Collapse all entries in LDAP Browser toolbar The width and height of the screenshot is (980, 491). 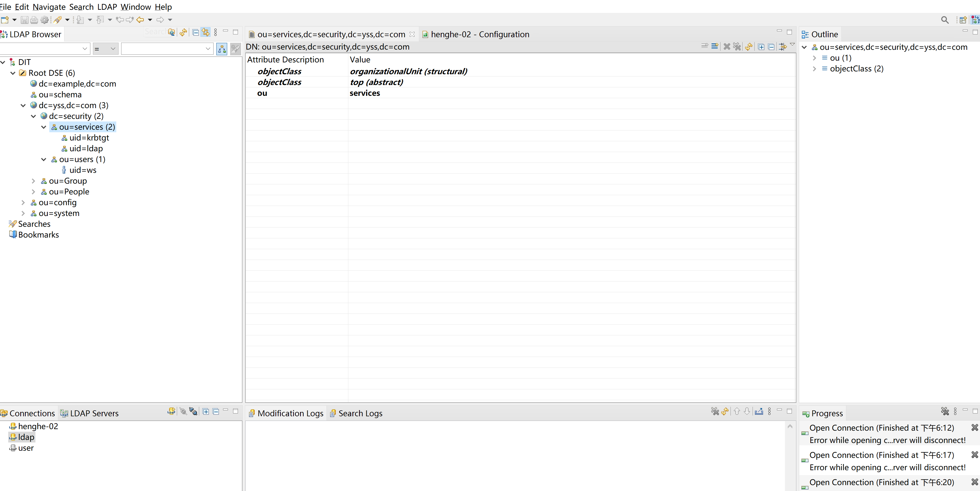(195, 32)
